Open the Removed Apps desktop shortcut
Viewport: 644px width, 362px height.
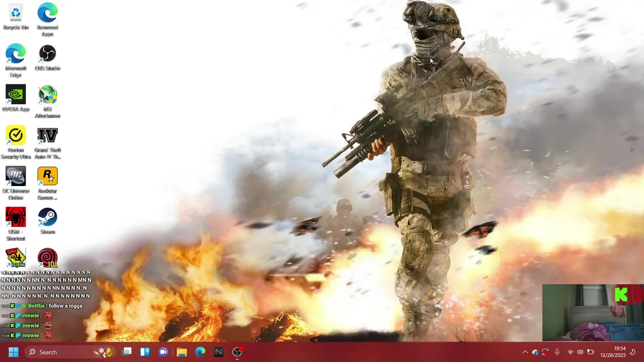pyautogui.click(x=47, y=20)
